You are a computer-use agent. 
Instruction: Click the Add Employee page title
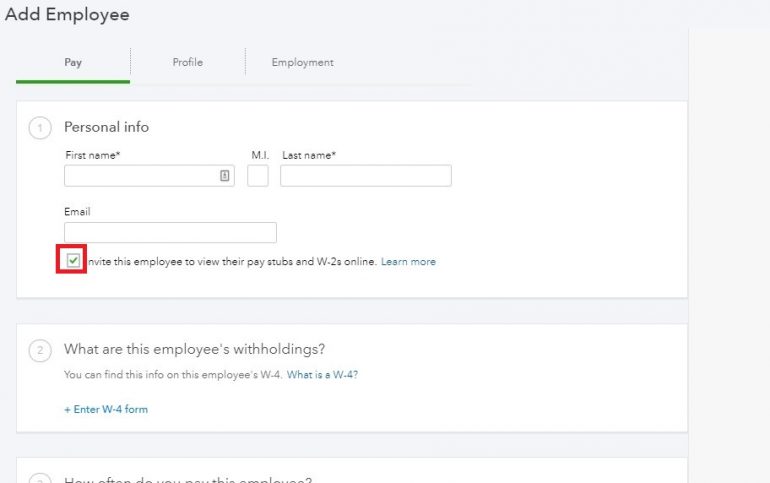pos(67,15)
